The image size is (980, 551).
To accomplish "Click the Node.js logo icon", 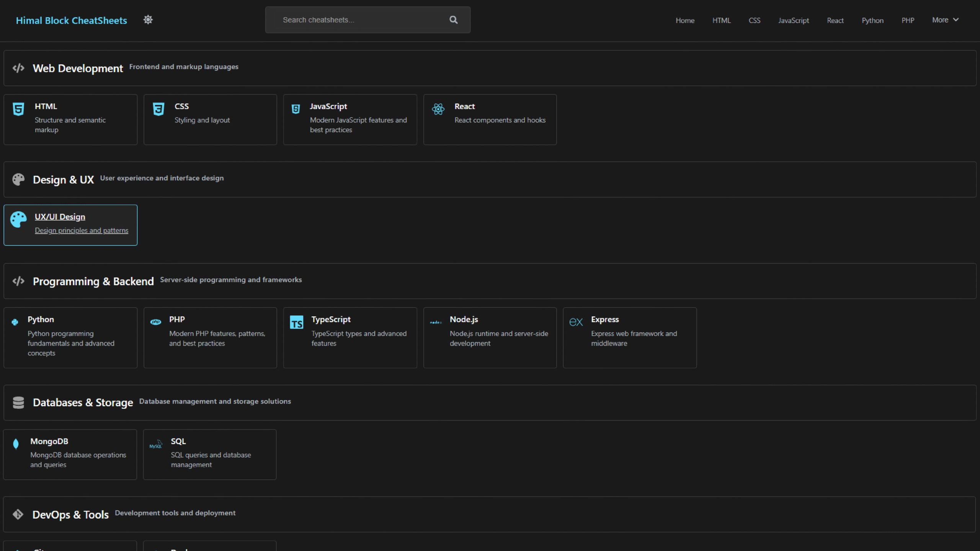I will point(436,322).
